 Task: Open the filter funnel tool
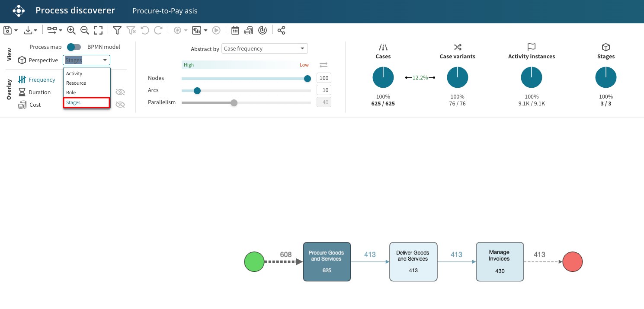pos(117,30)
